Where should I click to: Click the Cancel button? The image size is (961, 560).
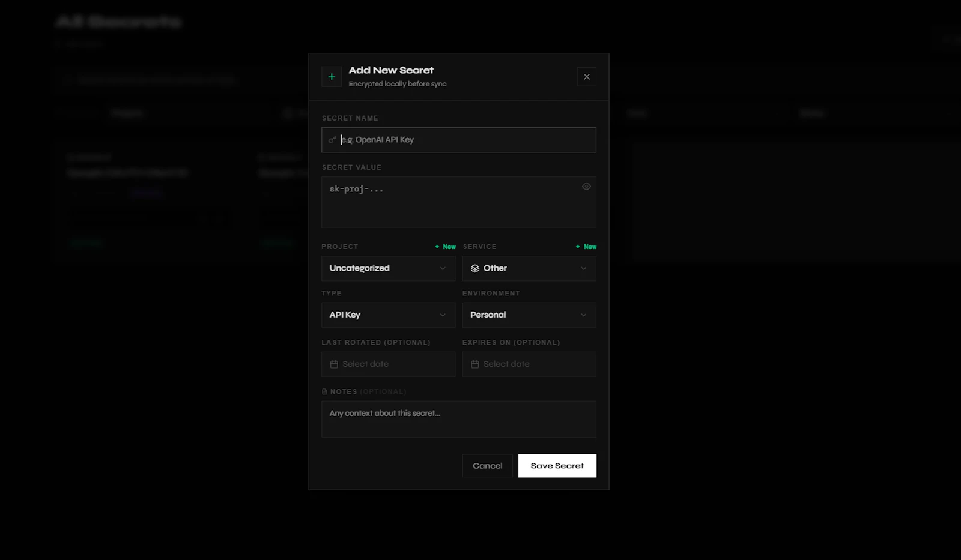pos(487,466)
